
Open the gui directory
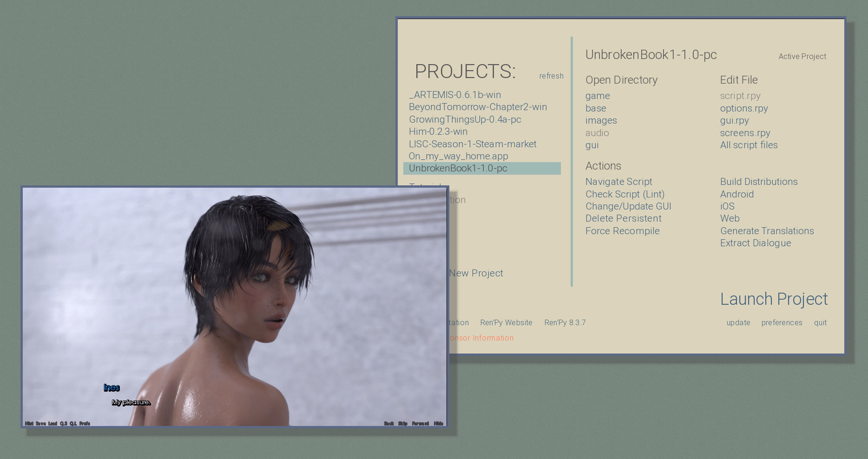tap(592, 145)
